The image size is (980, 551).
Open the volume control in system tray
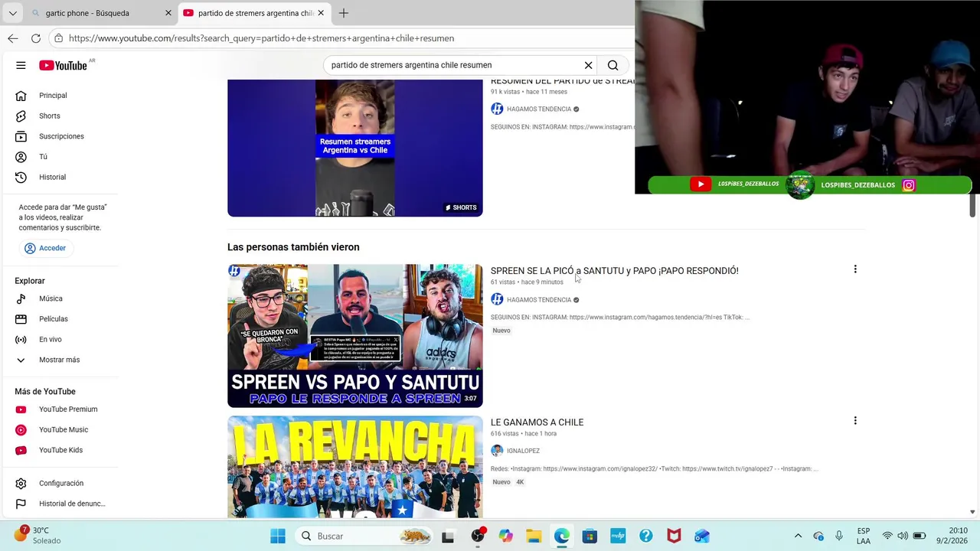point(903,536)
